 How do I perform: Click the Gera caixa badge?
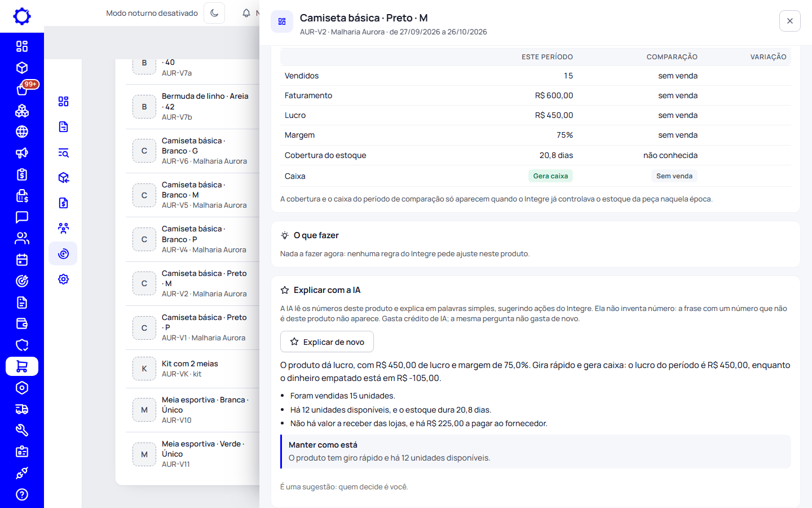pyautogui.click(x=550, y=176)
